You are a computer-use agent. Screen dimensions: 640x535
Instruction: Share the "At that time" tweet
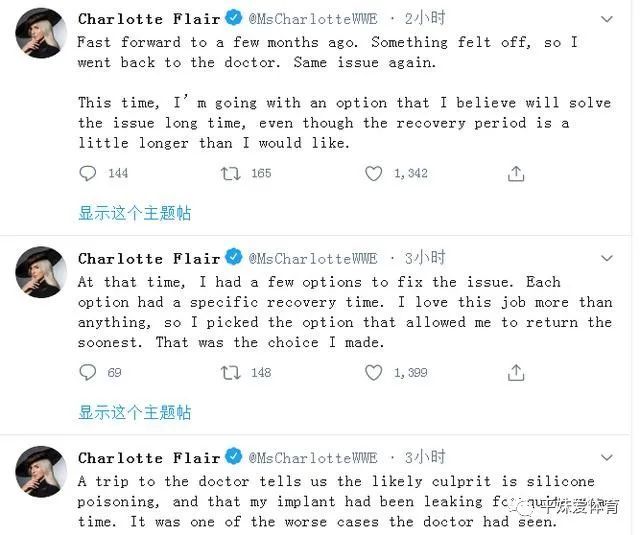[x=516, y=372]
